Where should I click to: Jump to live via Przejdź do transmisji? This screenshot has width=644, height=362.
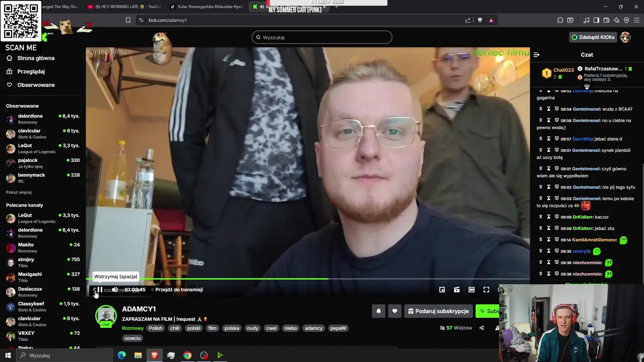point(179,290)
